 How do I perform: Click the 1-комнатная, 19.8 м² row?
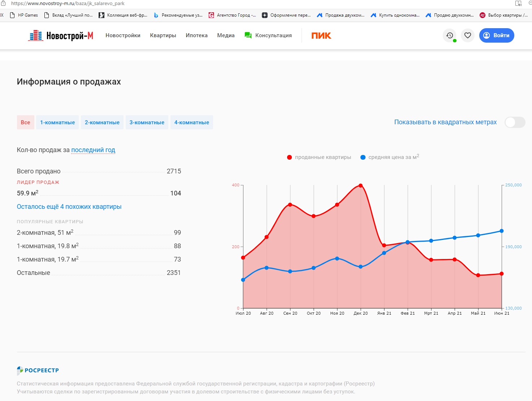[99, 246]
